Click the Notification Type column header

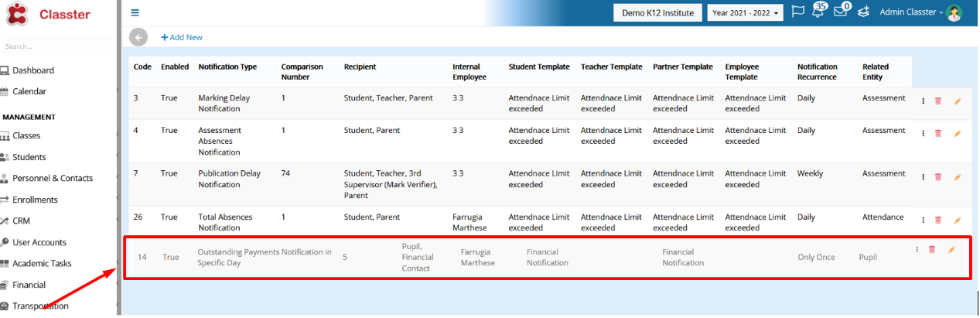(x=227, y=67)
